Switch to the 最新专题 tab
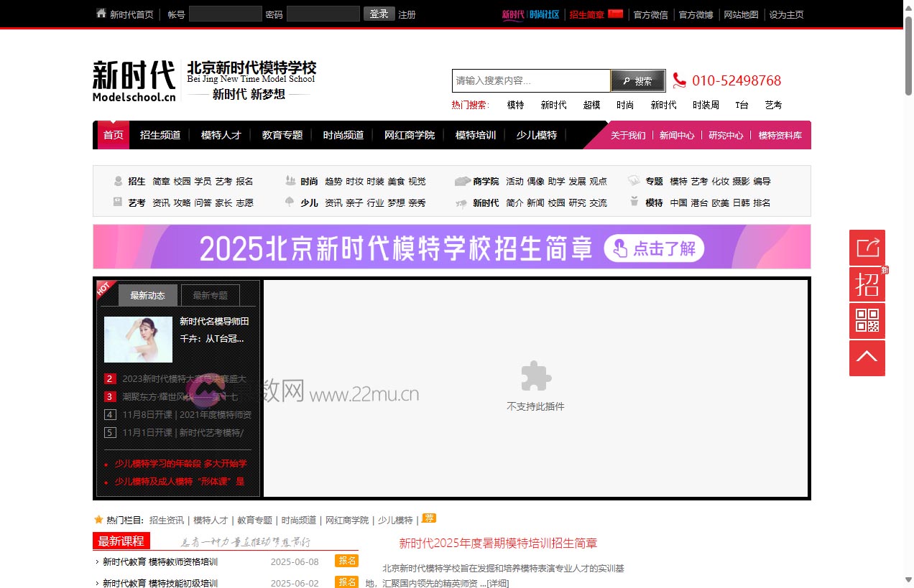914x588 pixels. click(210, 295)
